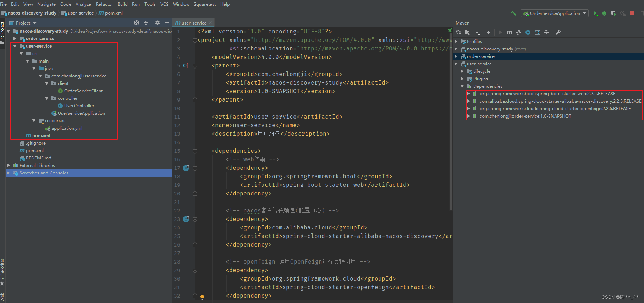The width and height of the screenshot is (644, 303).
Task: Open the Squaretest menu
Action: (205, 4)
